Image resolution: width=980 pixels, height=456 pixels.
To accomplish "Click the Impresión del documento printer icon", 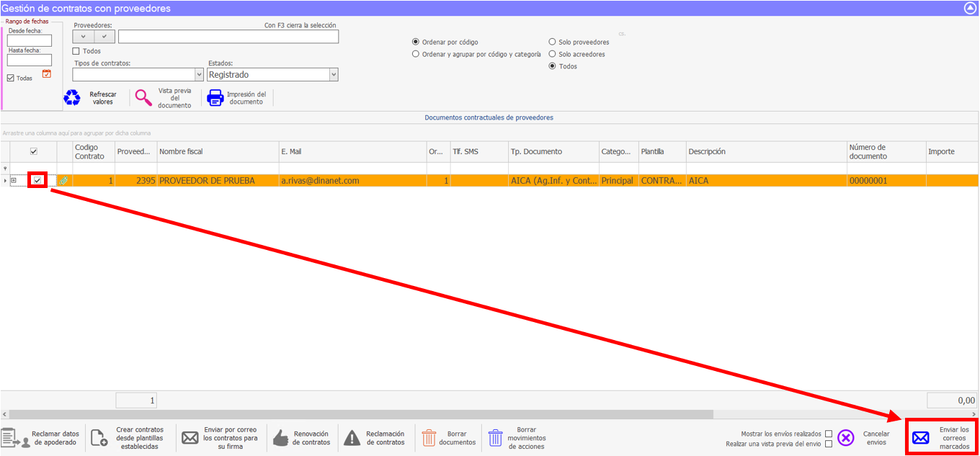I will click(215, 98).
